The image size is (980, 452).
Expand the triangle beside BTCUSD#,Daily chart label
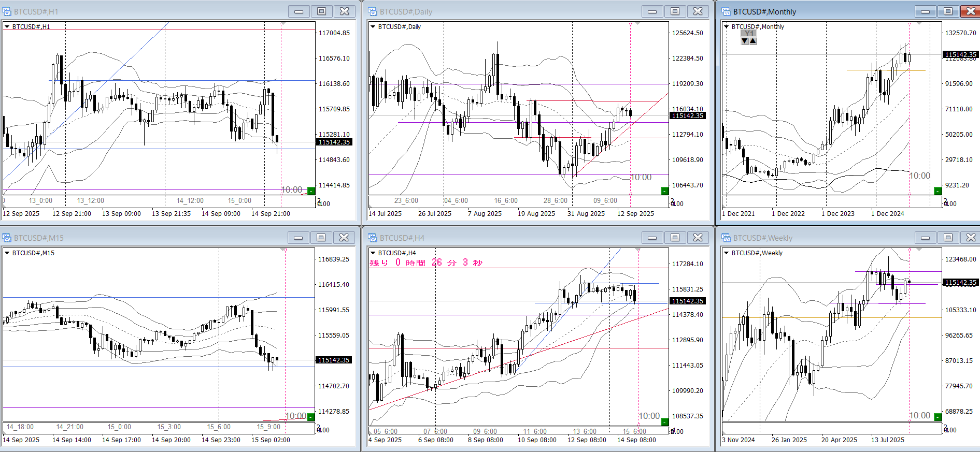(x=373, y=26)
